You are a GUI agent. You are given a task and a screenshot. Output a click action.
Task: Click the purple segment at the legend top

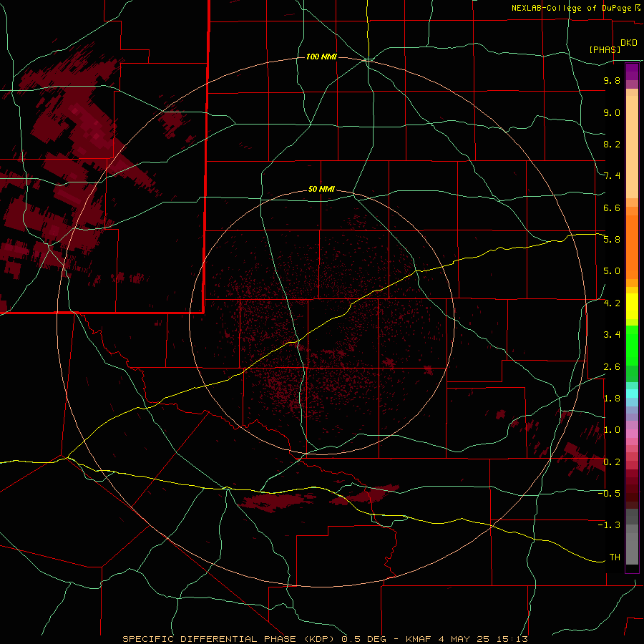coord(632,72)
